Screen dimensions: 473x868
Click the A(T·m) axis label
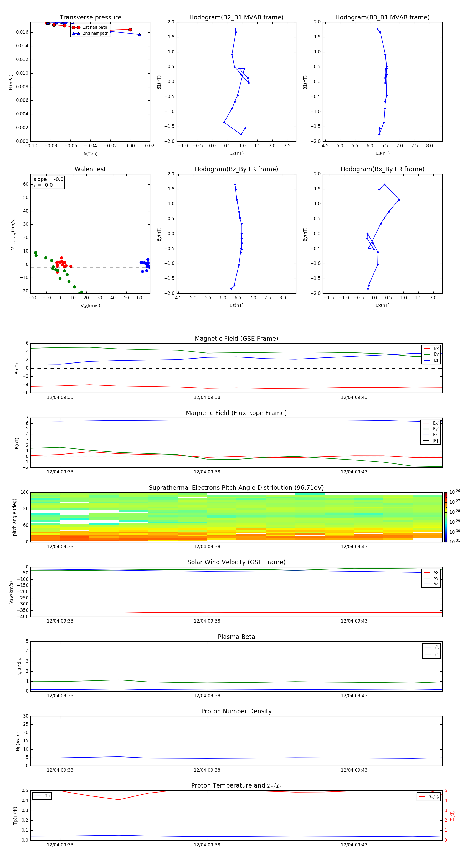[90, 154]
